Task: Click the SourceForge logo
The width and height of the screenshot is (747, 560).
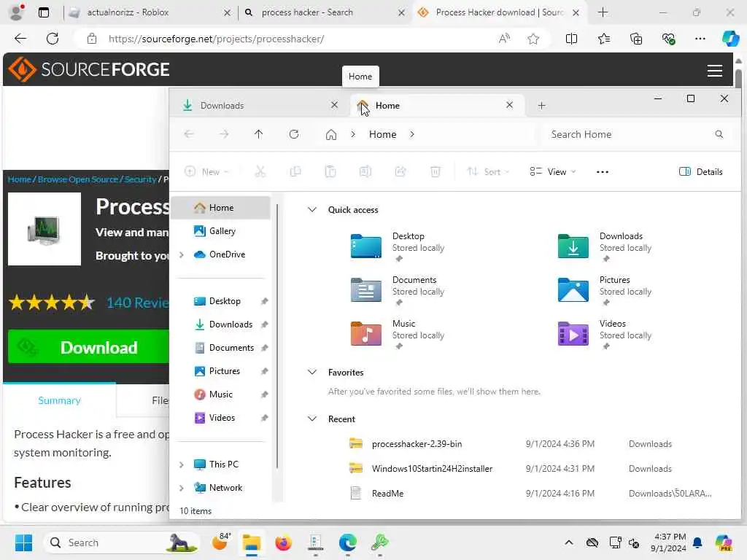Action: (88, 69)
